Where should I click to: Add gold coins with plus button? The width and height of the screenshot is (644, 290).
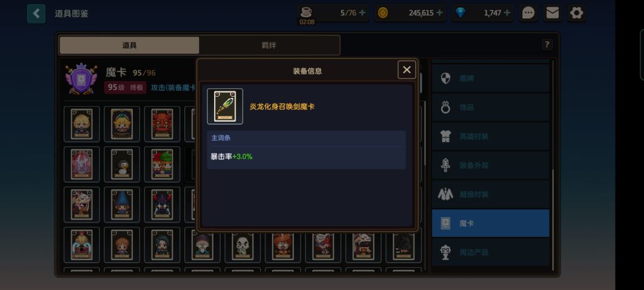439,13
